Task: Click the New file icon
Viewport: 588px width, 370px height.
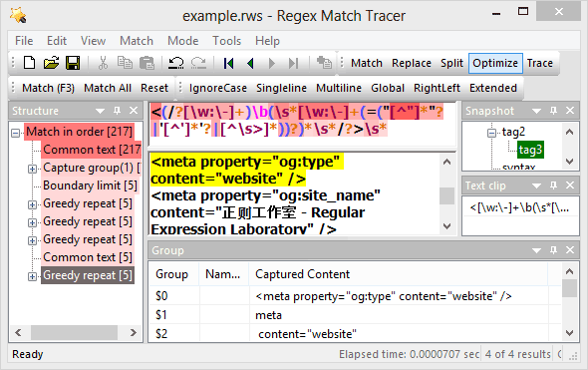Action: click(x=29, y=63)
